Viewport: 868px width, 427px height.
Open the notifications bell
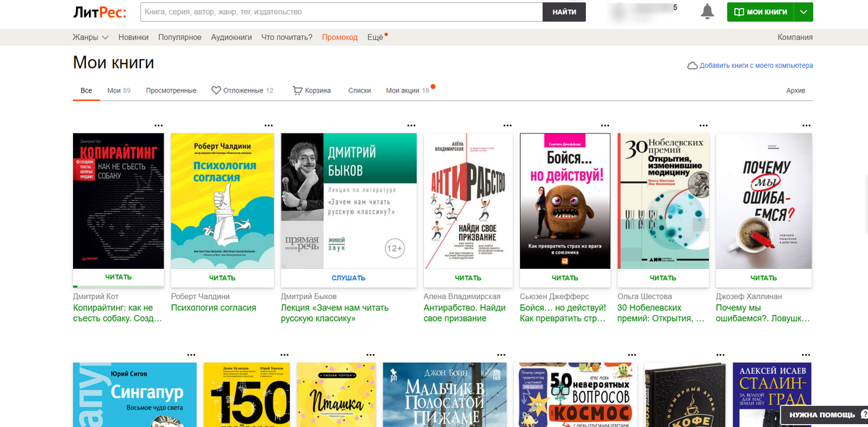(x=707, y=12)
